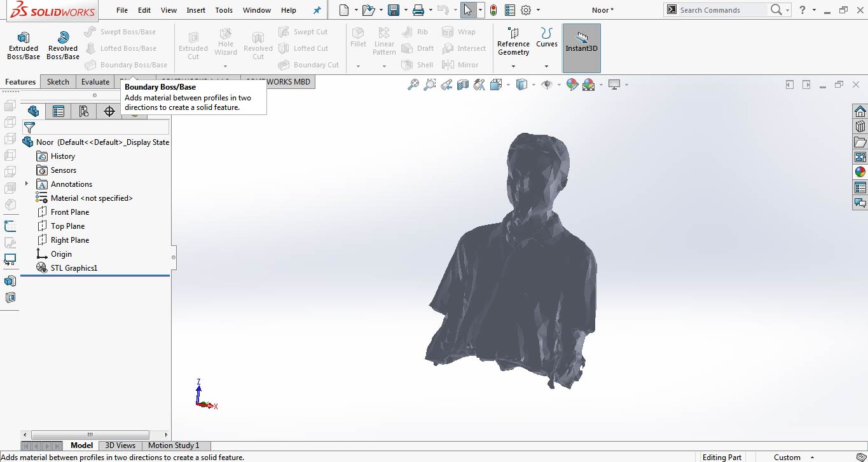Switch to the ConfigurationManager tab
This screenshot has height=462, width=868.
tap(83, 111)
